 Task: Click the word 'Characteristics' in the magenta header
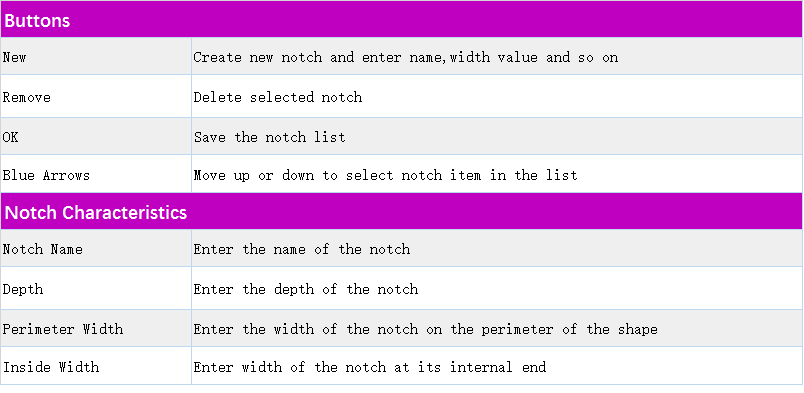click(125, 212)
